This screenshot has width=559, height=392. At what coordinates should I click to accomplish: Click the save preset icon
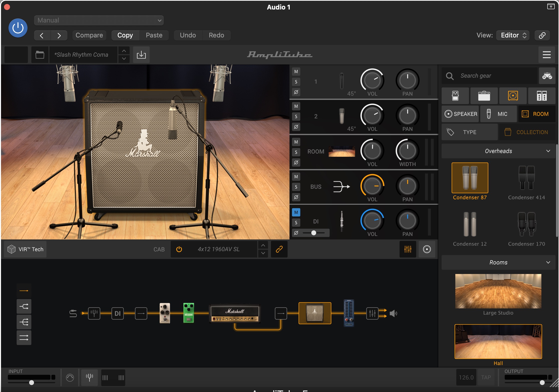[x=141, y=55]
